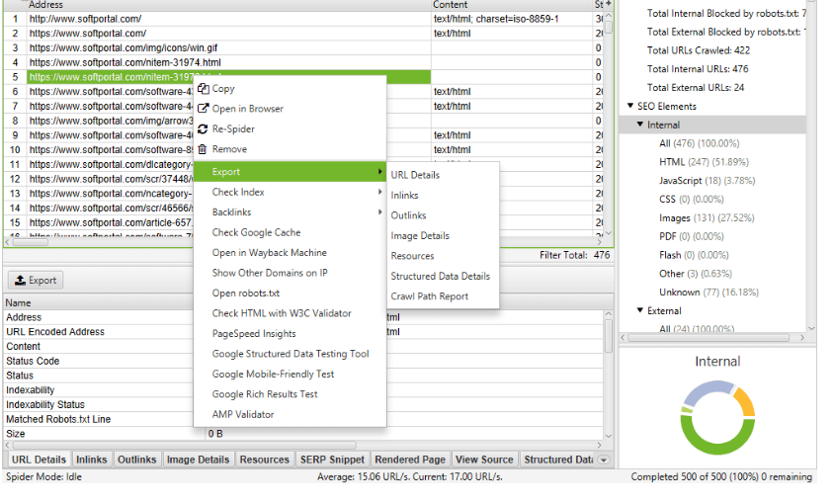Click the Export button above details pane
The image size is (833, 504).
pos(36,280)
